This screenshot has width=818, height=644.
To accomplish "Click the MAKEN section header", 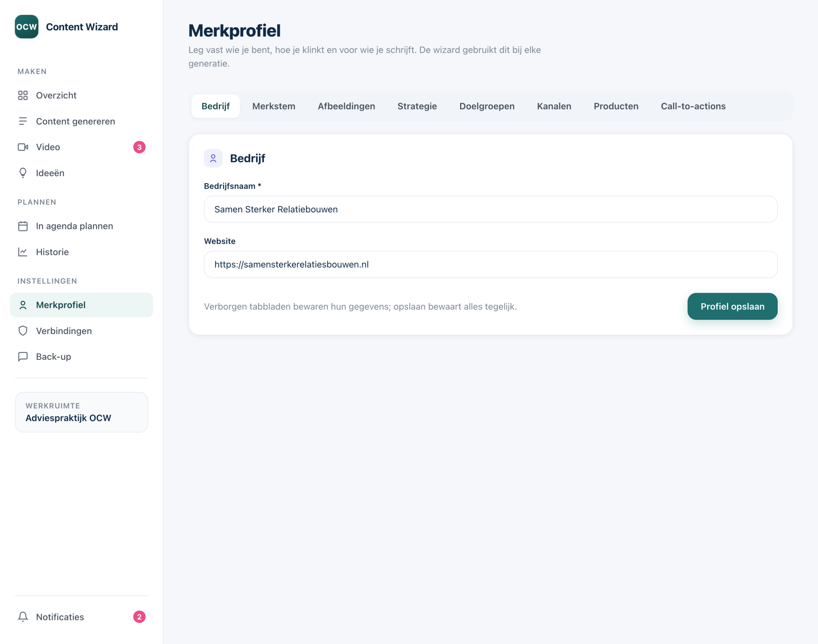I will tap(32, 72).
